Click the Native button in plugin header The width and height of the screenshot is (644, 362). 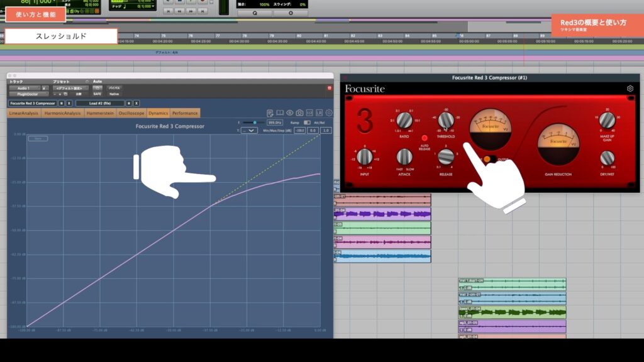pos(114,94)
